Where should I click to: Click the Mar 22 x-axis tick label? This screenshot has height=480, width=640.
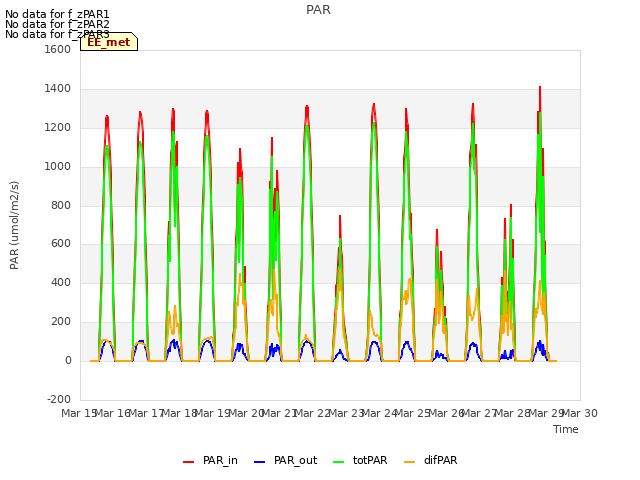[x=313, y=413]
